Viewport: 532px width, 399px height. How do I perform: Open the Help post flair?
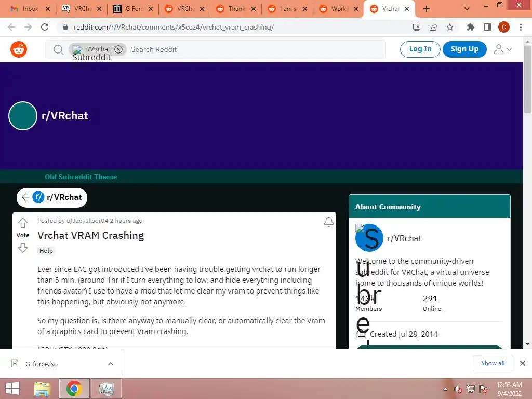click(x=46, y=251)
